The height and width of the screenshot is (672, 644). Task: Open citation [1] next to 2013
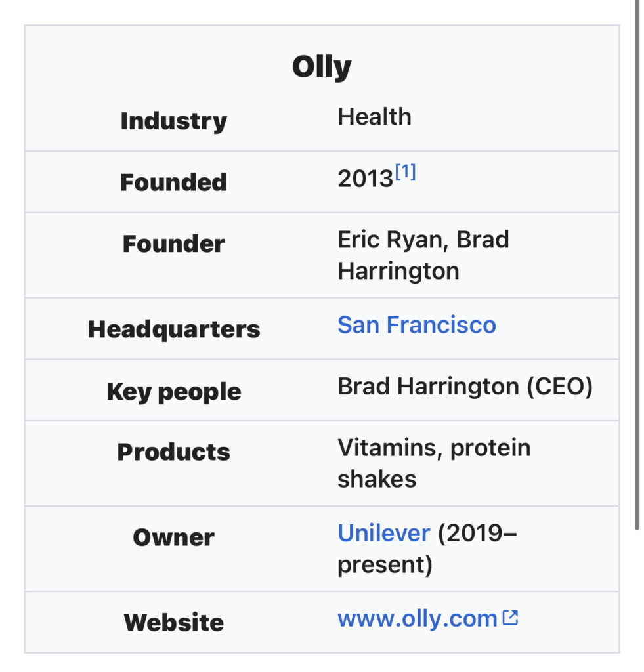pyautogui.click(x=406, y=173)
